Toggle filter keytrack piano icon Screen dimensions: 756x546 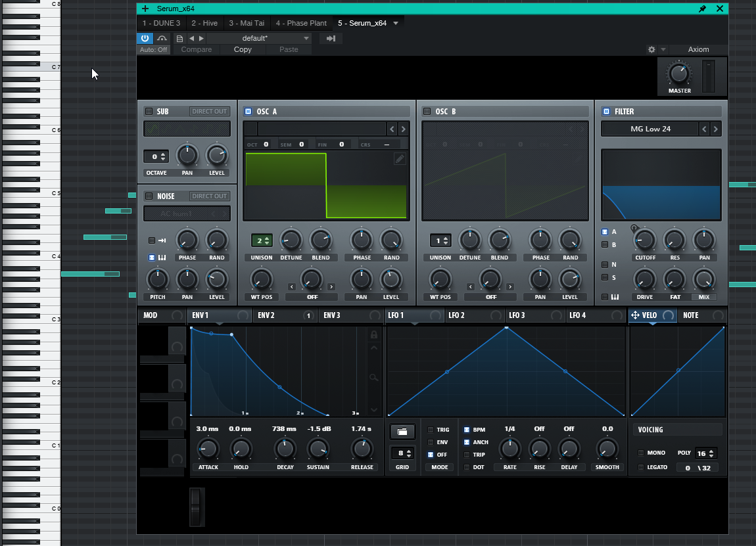coord(615,298)
